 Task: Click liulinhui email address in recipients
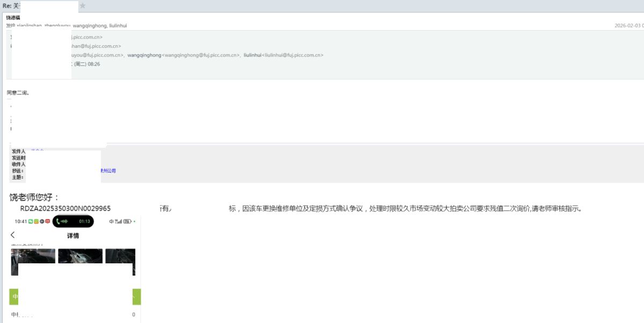[303, 55]
